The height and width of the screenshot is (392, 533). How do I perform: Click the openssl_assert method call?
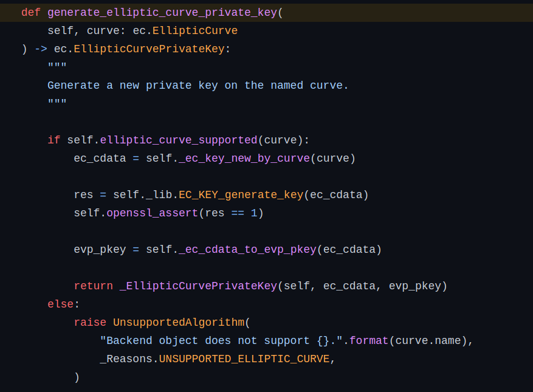click(x=153, y=213)
